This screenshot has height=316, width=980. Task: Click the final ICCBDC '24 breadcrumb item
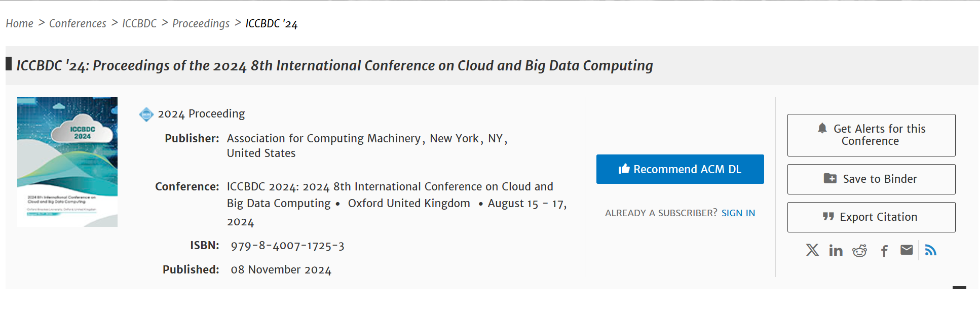click(x=271, y=24)
